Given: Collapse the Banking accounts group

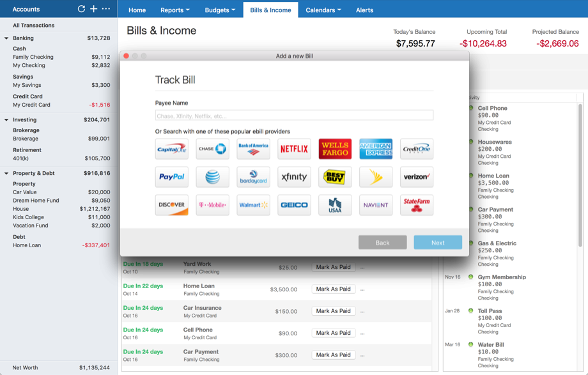Looking at the screenshot, I should point(6,38).
